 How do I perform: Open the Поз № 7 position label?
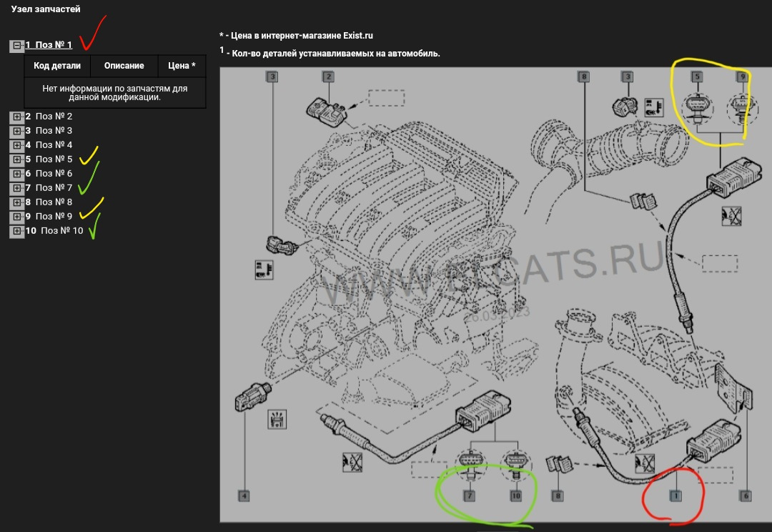tap(54, 188)
